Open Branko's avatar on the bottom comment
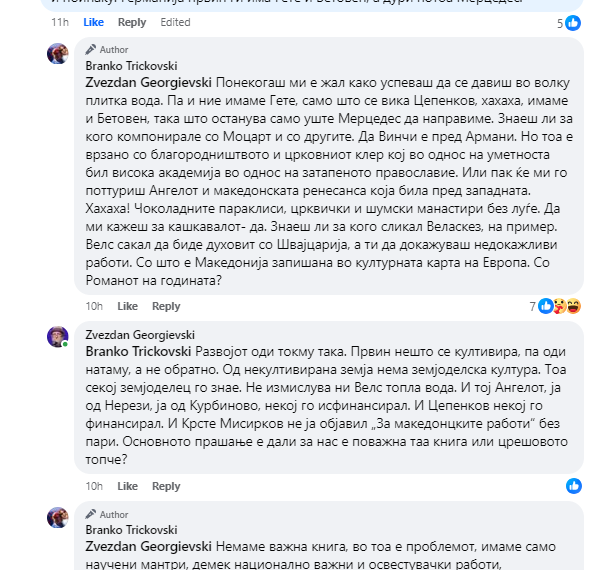 58,517
